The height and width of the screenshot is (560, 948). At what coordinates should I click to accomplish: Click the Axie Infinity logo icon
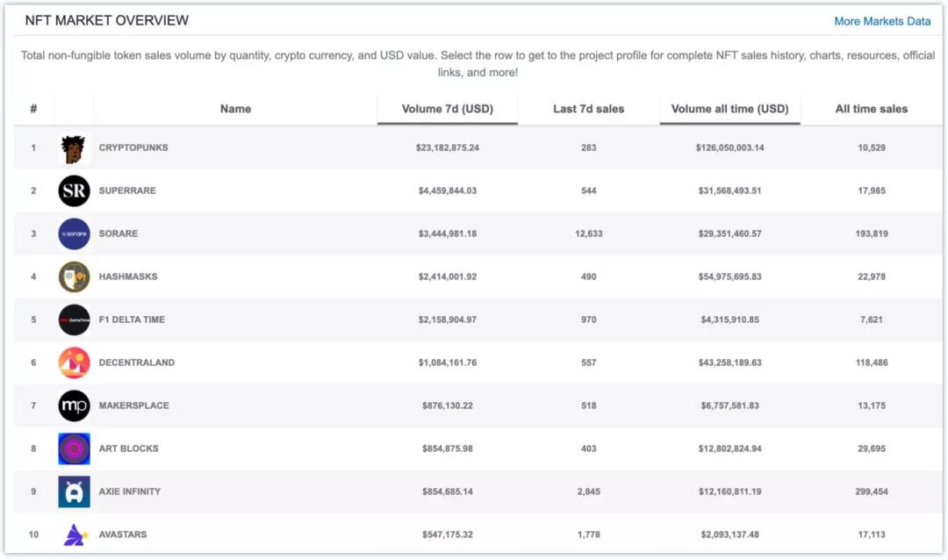tap(74, 492)
